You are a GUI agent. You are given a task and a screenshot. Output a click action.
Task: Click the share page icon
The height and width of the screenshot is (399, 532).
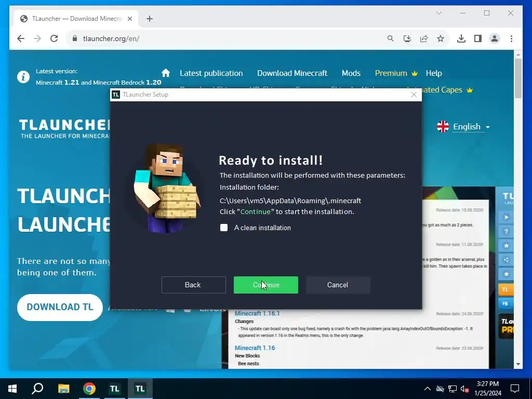(x=424, y=38)
